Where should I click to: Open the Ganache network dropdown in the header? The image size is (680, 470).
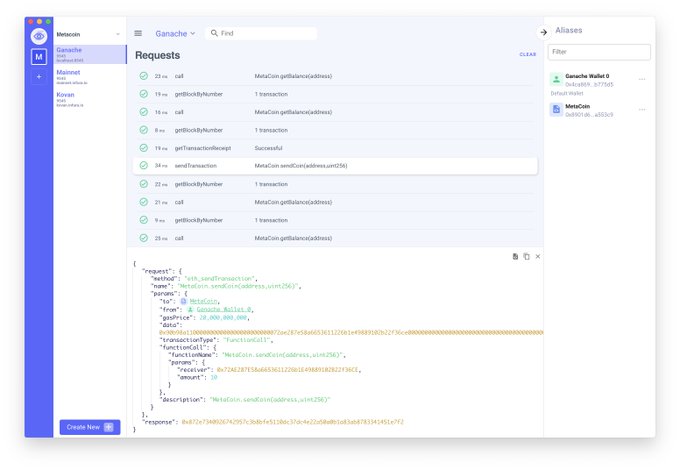click(x=175, y=33)
